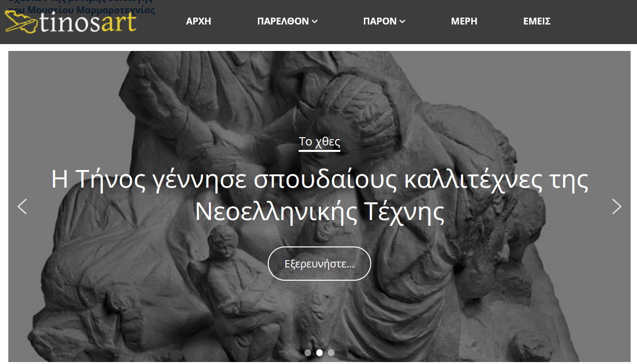637x364 pixels.
Task: Open the ΠΑΡΟΝ menu item
Action: point(380,22)
